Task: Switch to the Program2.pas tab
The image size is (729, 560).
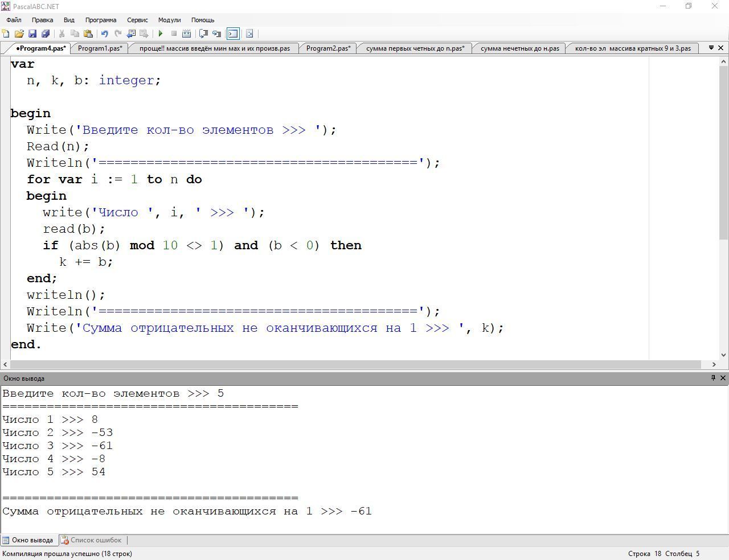Action: pyautogui.click(x=328, y=48)
